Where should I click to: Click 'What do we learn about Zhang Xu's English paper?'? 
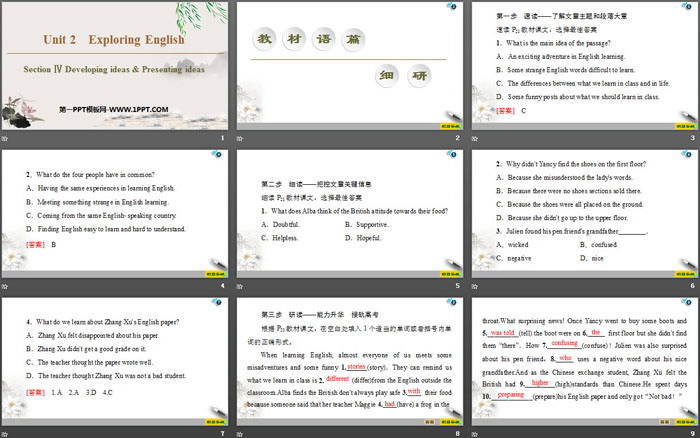pos(108,322)
